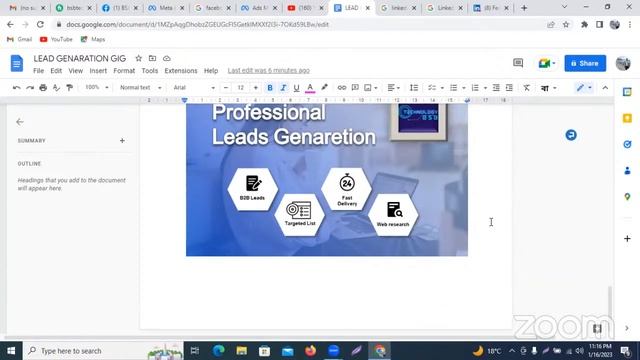Viewport: 640px width, 360px height.
Task: Open the View menu
Action: pyautogui.click(x=76, y=71)
